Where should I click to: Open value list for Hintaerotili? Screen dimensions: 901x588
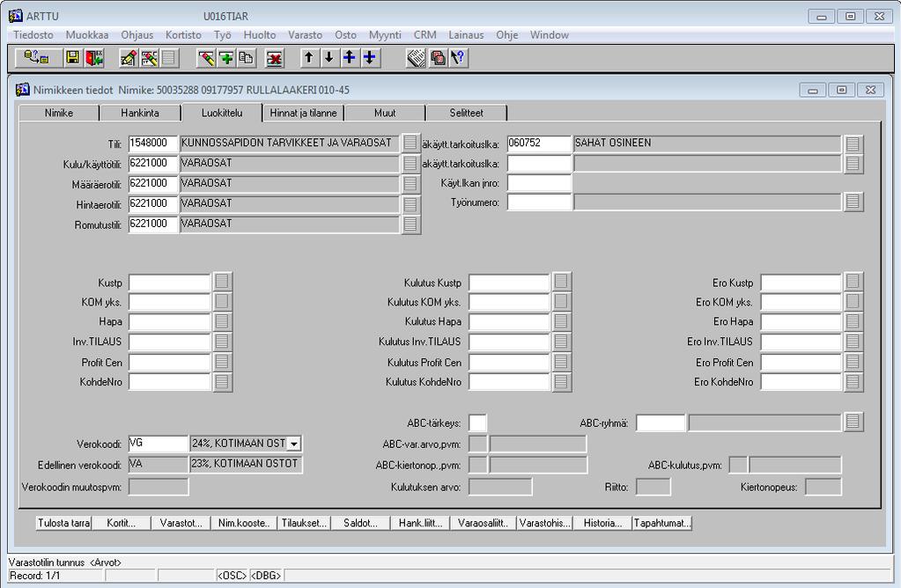[x=410, y=204]
